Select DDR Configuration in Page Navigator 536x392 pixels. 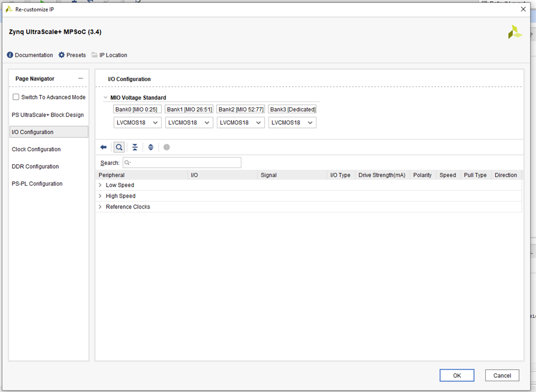pos(35,167)
